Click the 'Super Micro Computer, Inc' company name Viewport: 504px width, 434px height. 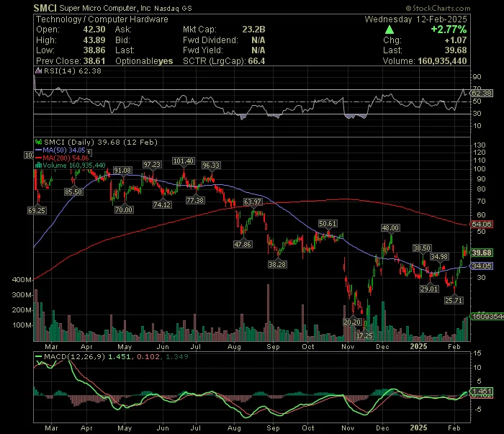coord(105,9)
